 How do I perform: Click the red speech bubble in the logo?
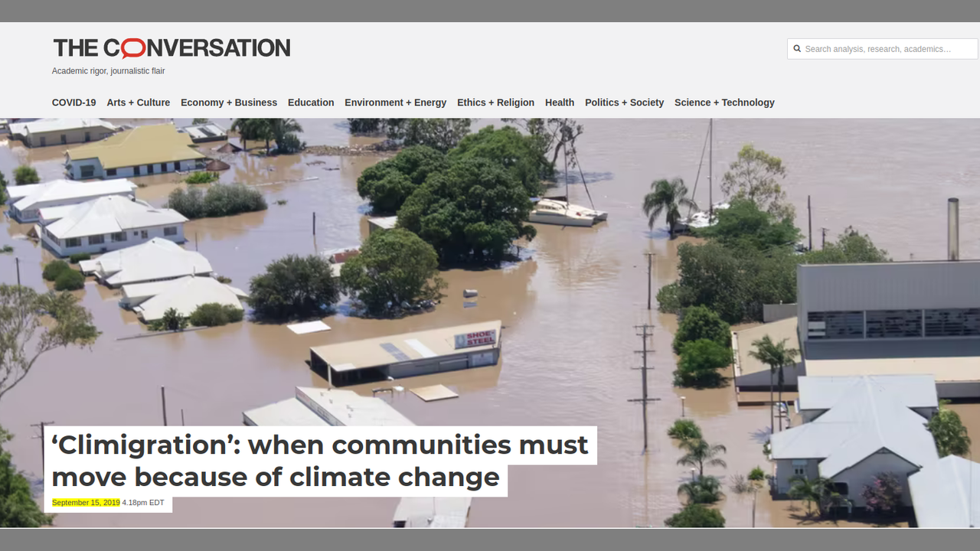click(x=132, y=48)
